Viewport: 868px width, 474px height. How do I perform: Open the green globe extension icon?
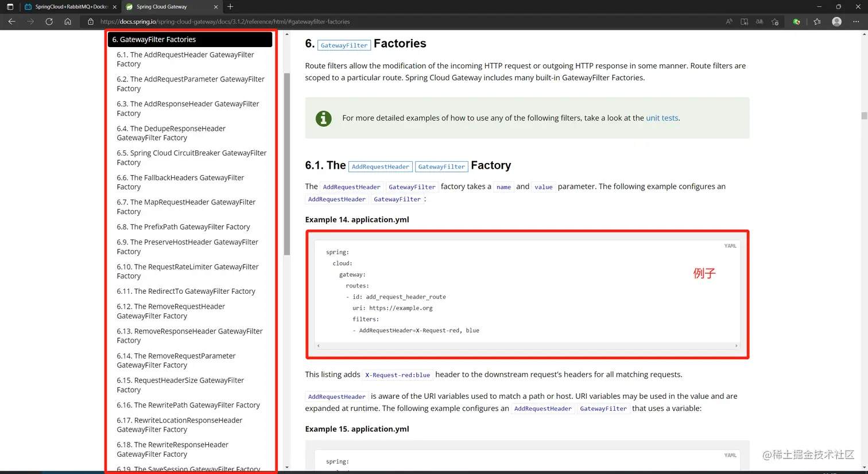796,22
